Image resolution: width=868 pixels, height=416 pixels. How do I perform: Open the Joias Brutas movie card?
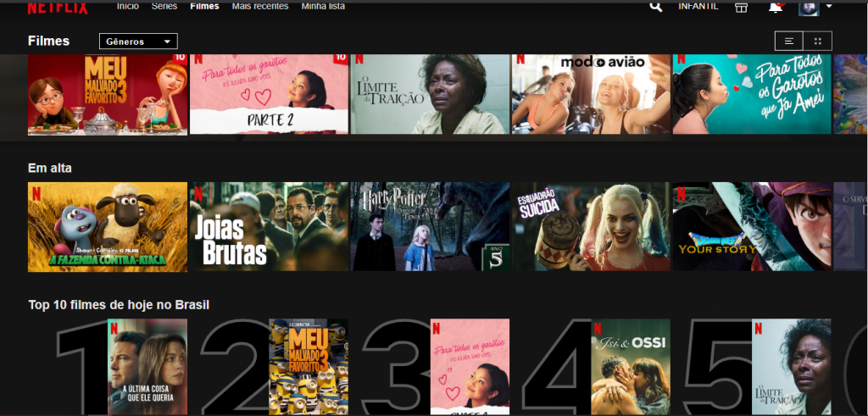269,227
